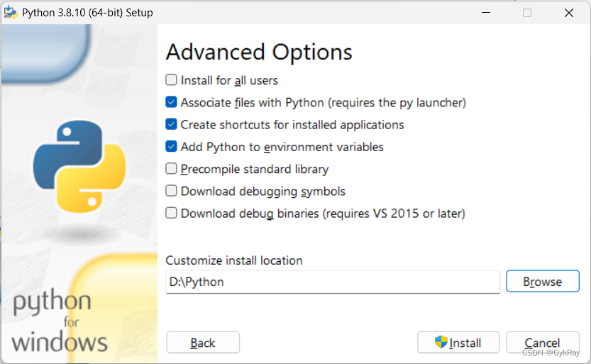Cancel the Python setup
Viewport: 591px width, 364px height.
(542, 343)
